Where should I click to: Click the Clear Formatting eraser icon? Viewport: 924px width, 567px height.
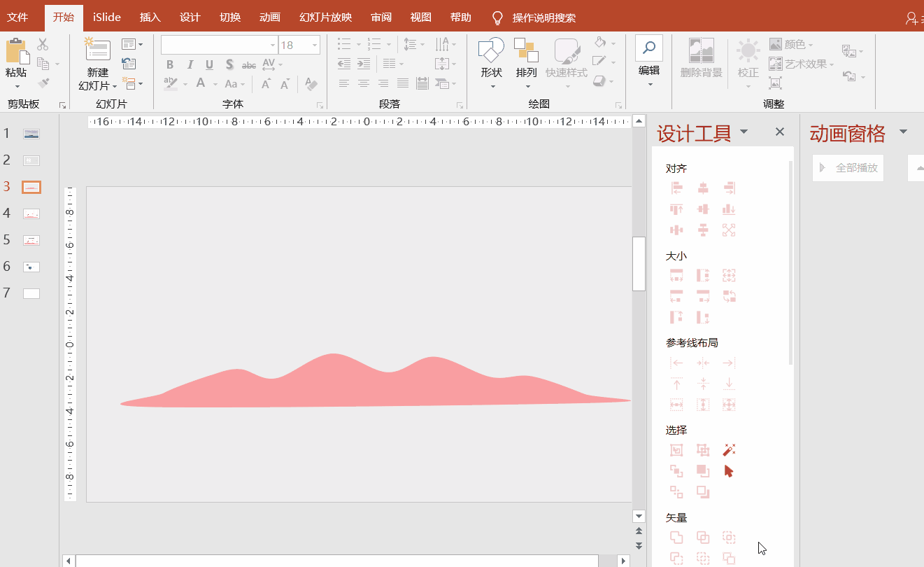(x=312, y=84)
